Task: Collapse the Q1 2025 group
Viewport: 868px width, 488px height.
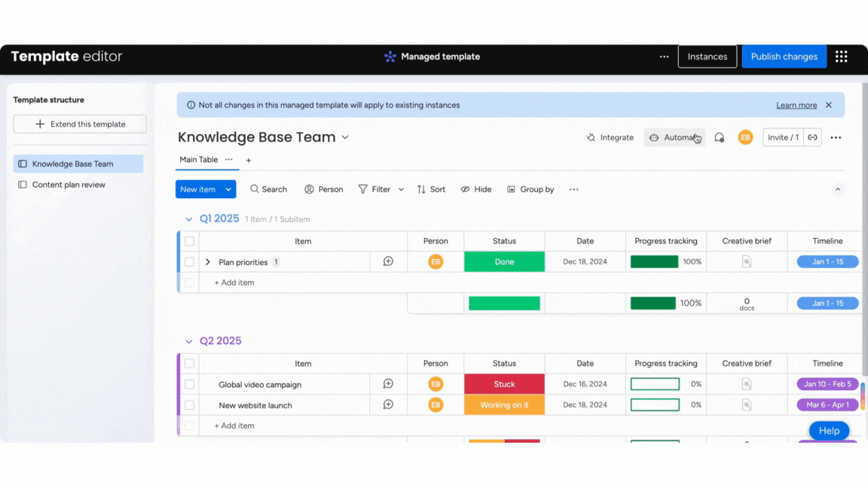Action: (x=189, y=219)
